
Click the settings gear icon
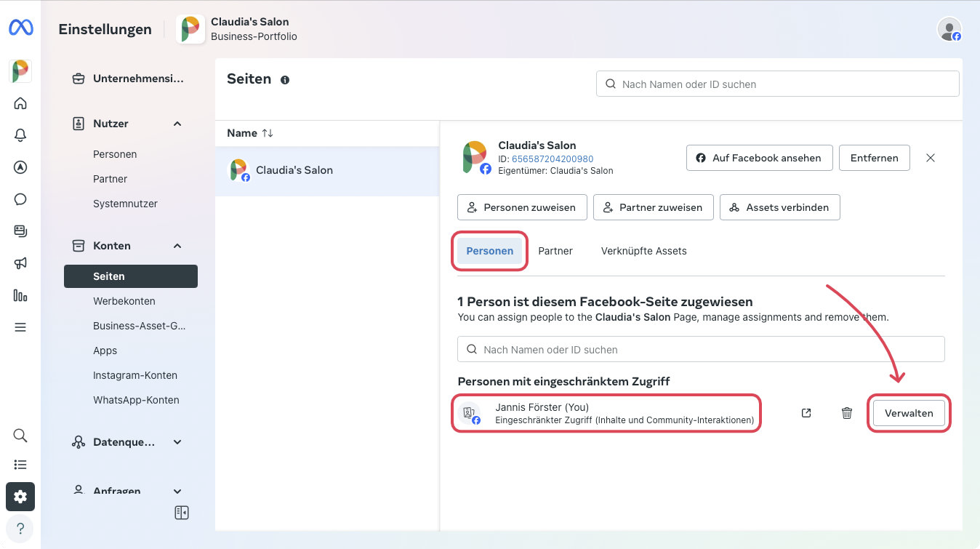click(20, 497)
